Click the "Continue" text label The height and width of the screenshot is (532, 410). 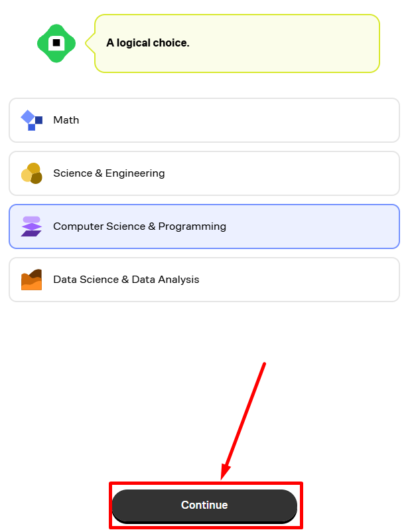[x=204, y=505]
